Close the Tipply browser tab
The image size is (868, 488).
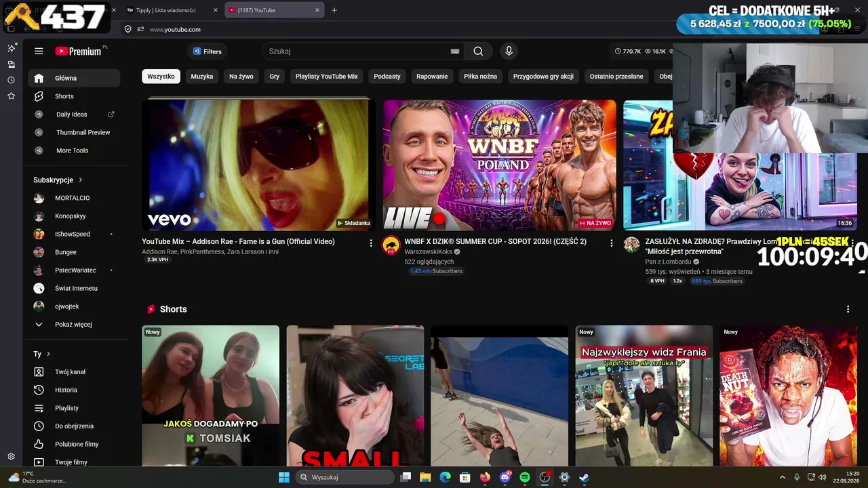pos(216,10)
